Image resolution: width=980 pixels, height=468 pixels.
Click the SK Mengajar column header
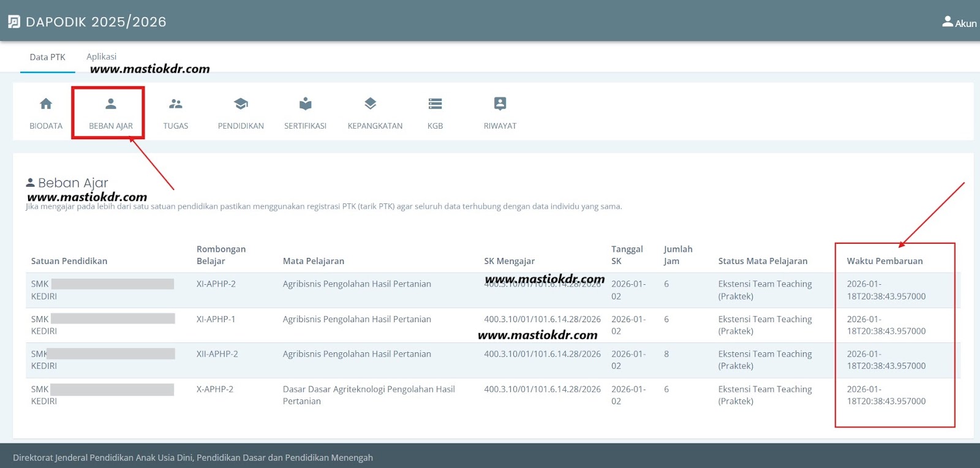[510, 261]
